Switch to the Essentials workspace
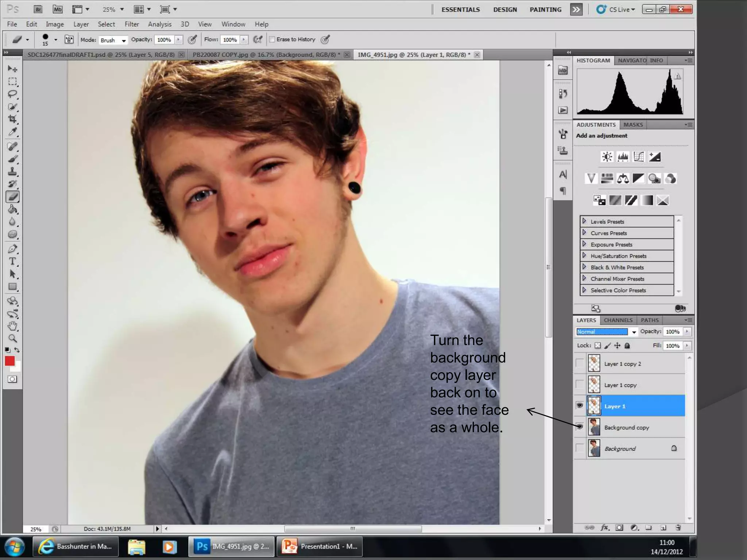This screenshot has height=560, width=747. click(x=461, y=9)
